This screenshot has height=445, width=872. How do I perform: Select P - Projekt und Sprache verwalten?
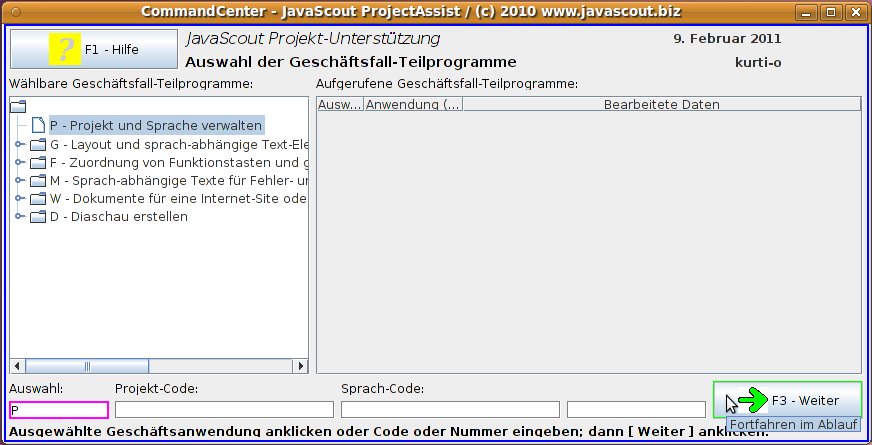click(156, 126)
